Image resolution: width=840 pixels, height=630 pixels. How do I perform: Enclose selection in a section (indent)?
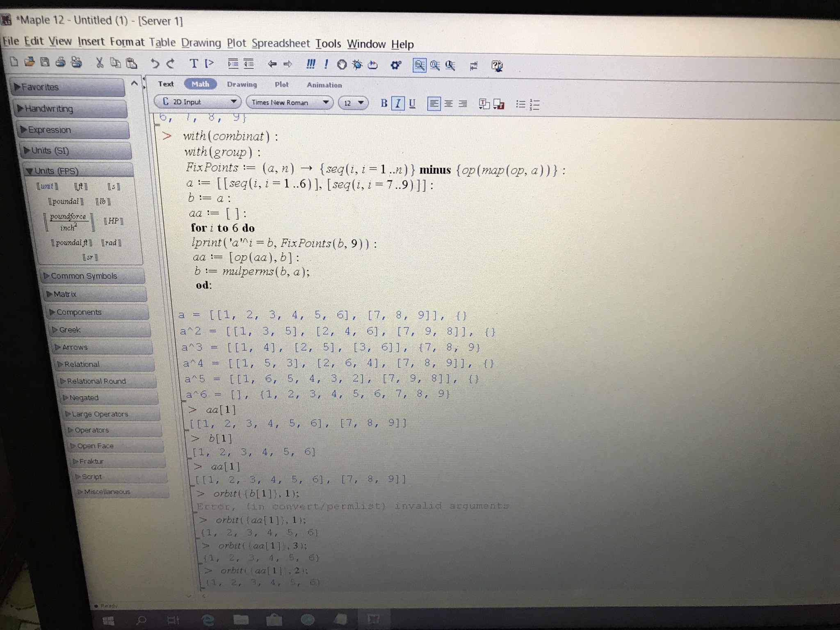point(233,64)
